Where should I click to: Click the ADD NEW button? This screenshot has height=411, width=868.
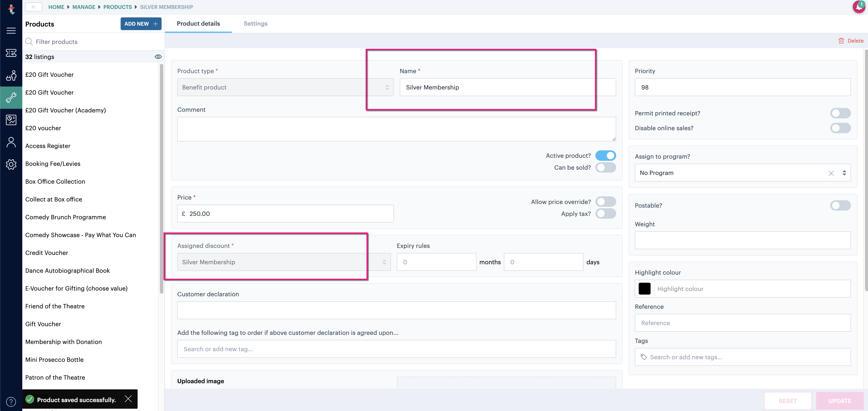point(141,24)
